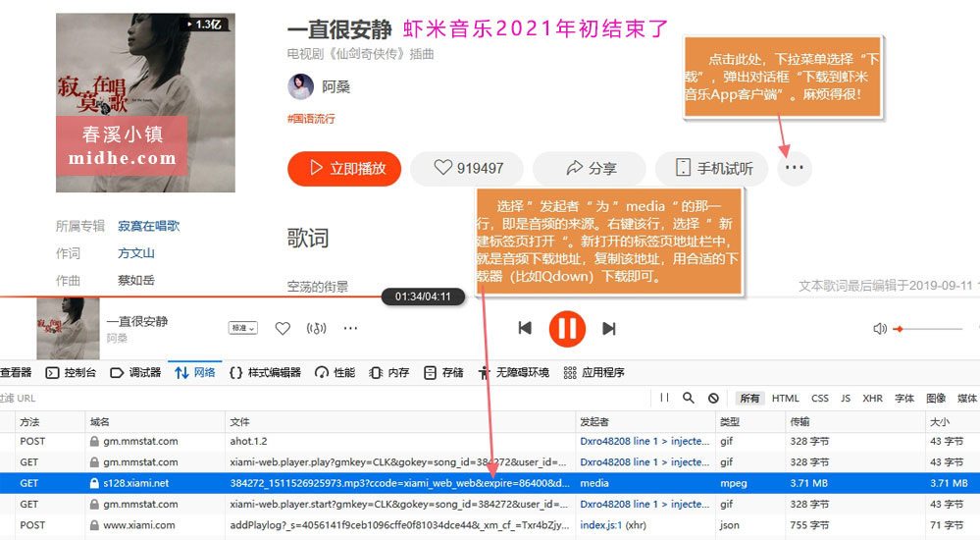This screenshot has height=540, width=980.
Task: Open the 分享 share button
Action: [591, 168]
